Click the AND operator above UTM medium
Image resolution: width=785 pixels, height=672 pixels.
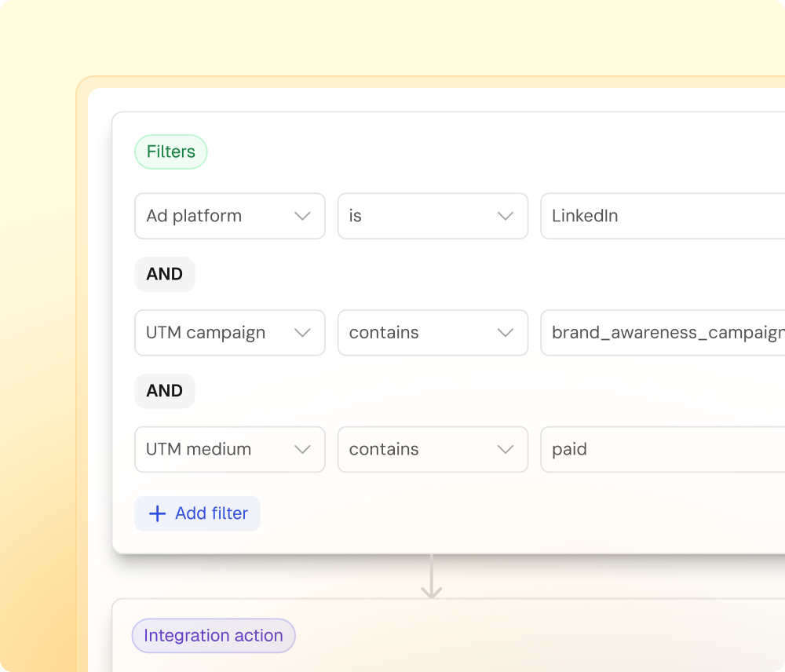(x=165, y=391)
